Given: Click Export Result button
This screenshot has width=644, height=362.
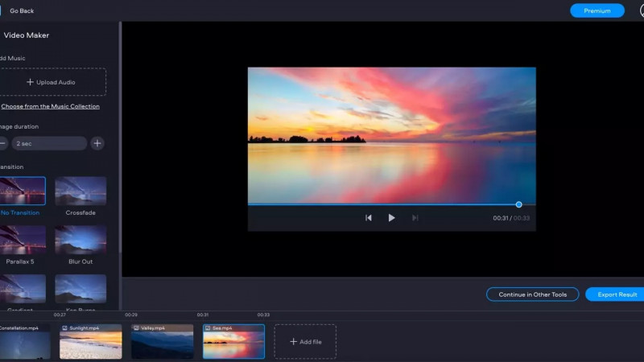Looking at the screenshot, I should (x=617, y=294).
